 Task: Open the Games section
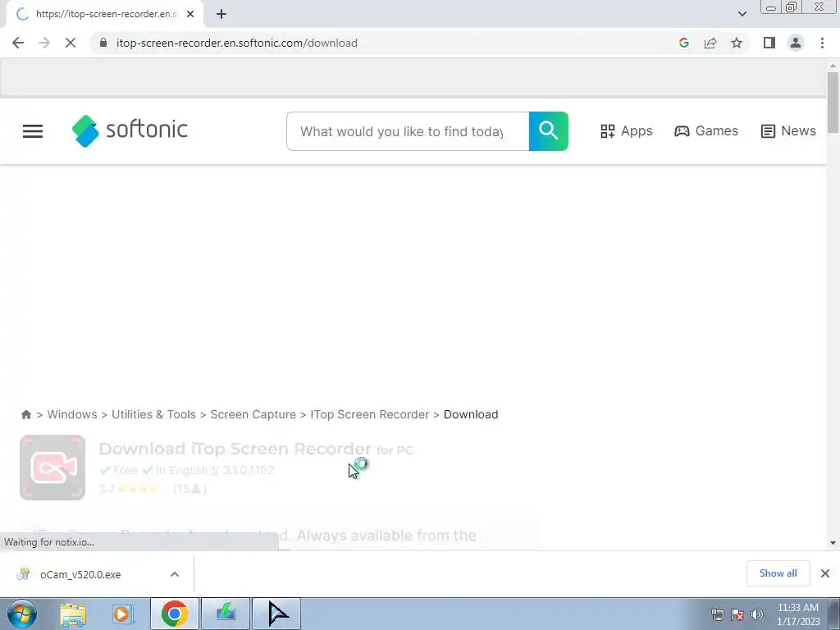[706, 131]
